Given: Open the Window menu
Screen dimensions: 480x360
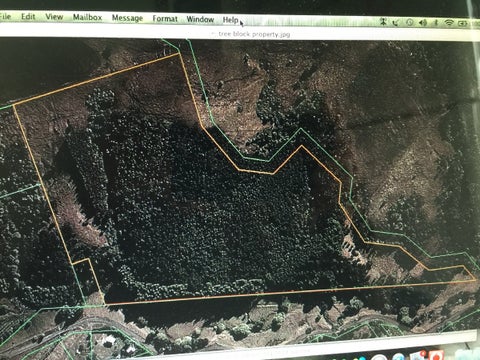Looking at the screenshot, I should pos(200,19).
